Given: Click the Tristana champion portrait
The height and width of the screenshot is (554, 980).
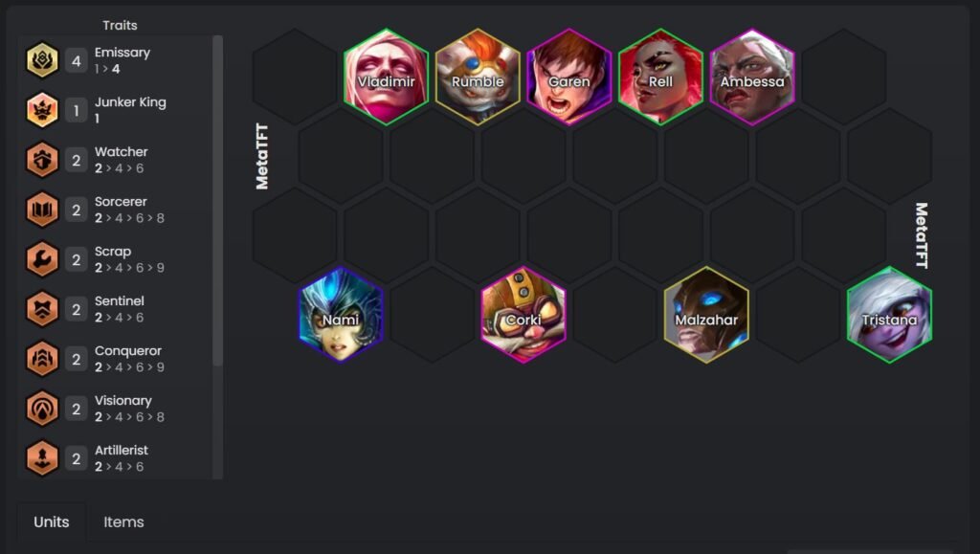Looking at the screenshot, I should 889,315.
